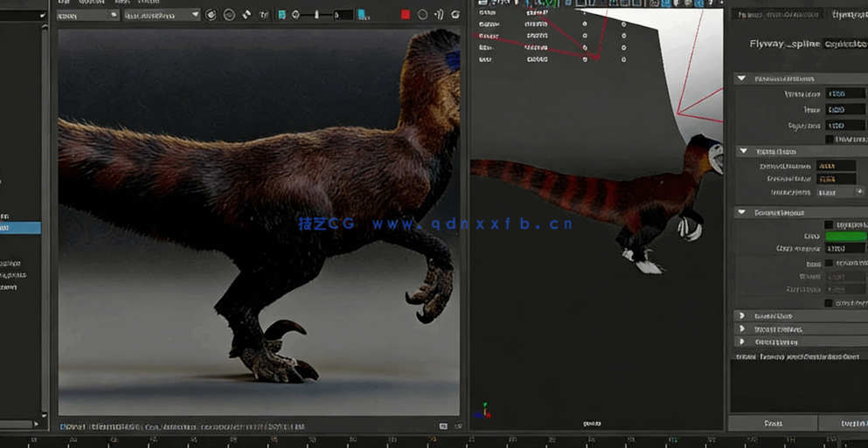The height and width of the screenshot is (448, 868).
Task: Click the bottom-left button in attribute editor
Action: (x=773, y=424)
